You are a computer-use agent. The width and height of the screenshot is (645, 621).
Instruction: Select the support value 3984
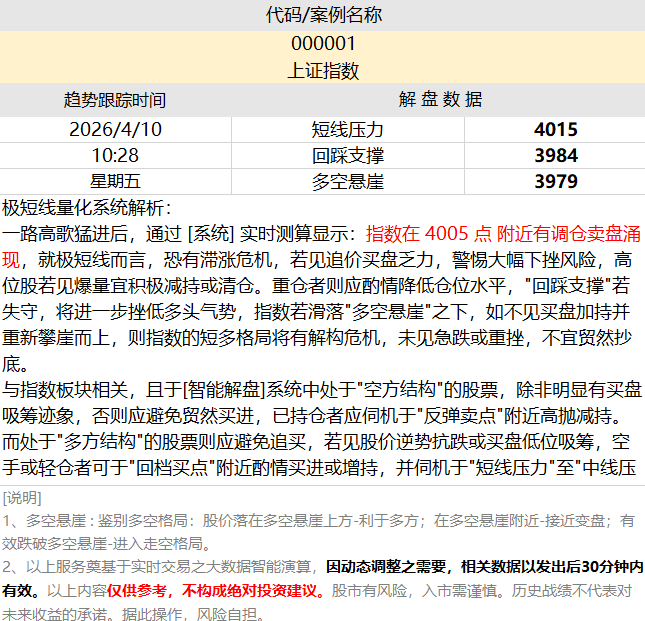[555, 155]
